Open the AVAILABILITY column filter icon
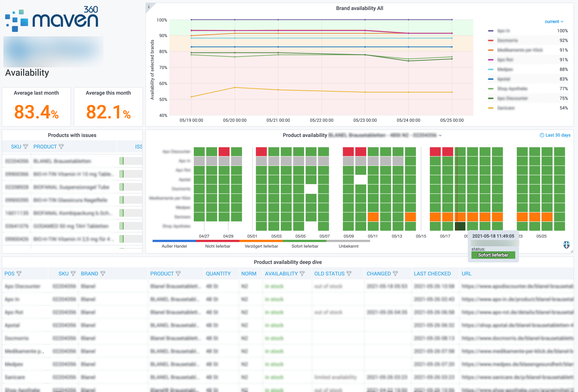The width and height of the screenshot is (578, 392). tap(302, 274)
